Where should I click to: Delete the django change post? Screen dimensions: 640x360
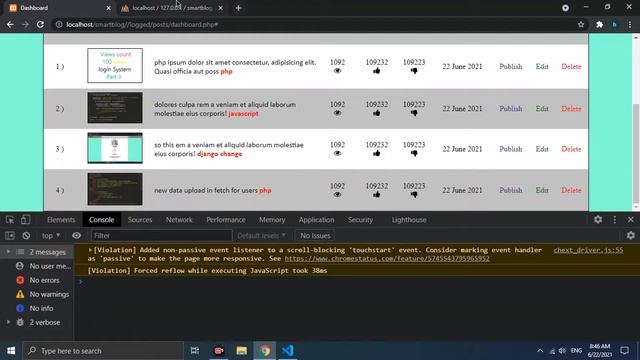pos(571,149)
